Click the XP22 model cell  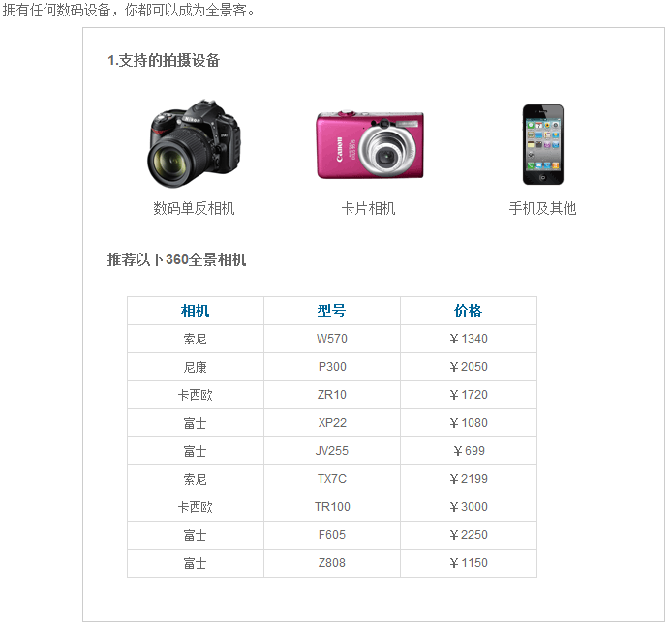tap(332, 423)
